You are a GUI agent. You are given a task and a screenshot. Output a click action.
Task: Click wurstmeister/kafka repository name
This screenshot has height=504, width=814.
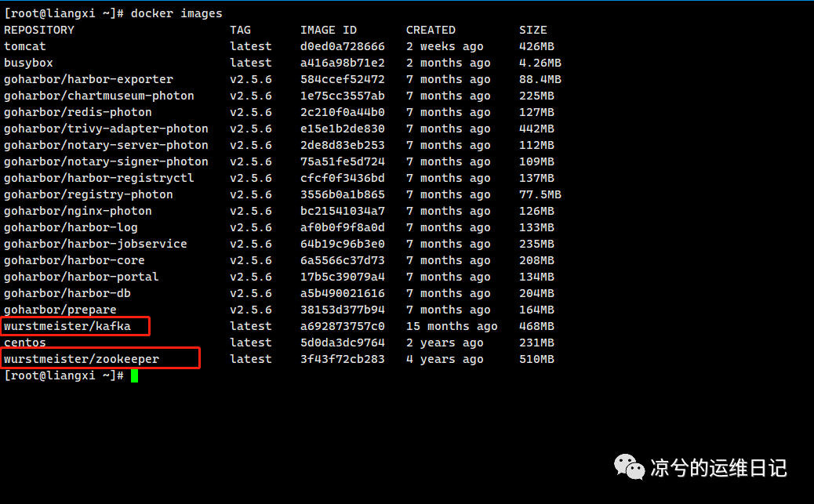[x=67, y=327]
